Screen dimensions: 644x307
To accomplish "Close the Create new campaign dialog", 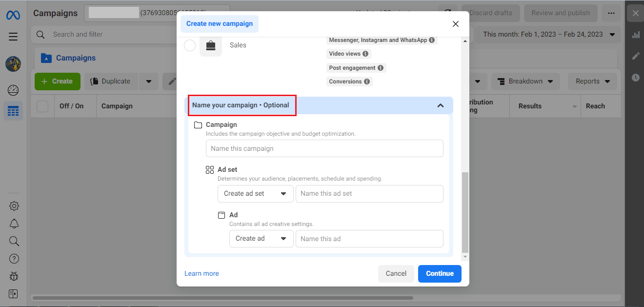I will [x=456, y=24].
